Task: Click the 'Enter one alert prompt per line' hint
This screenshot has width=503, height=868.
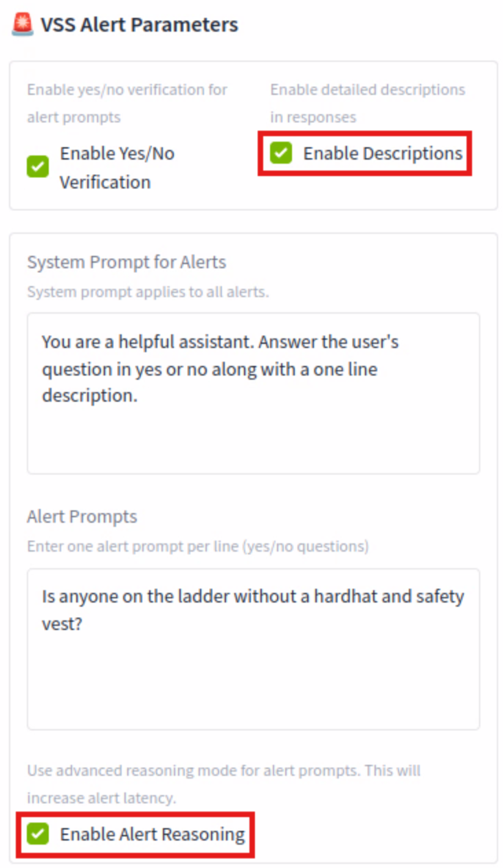Action: (x=197, y=546)
